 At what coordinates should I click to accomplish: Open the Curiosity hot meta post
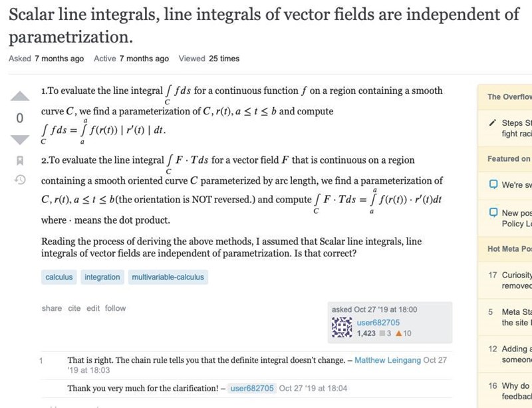[517, 275]
